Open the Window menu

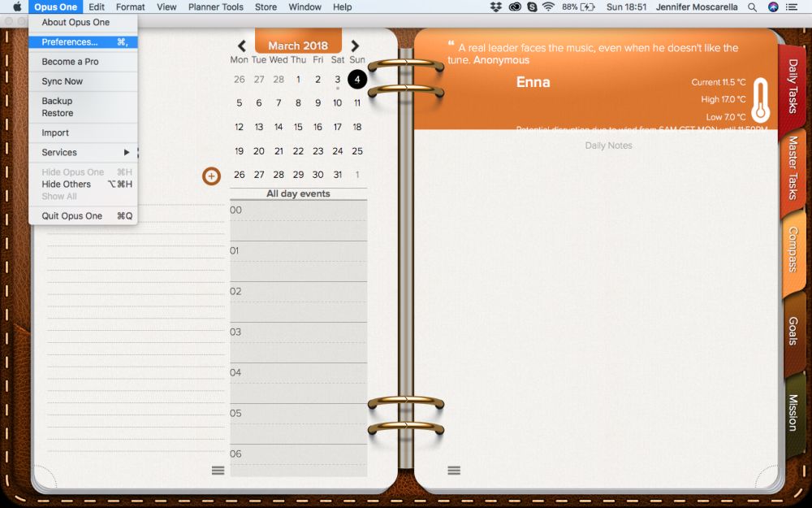[305, 7]
